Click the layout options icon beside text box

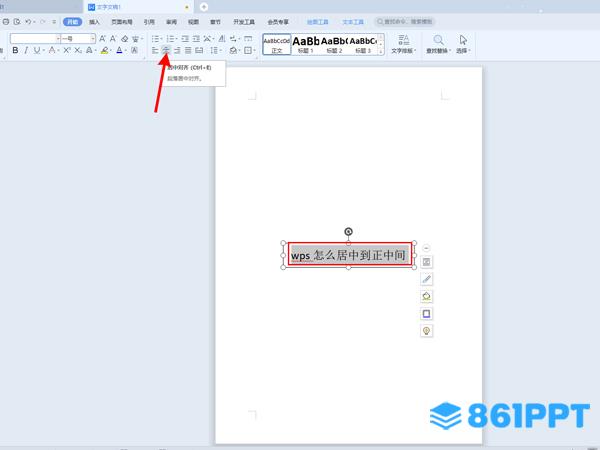click(426, 262)
